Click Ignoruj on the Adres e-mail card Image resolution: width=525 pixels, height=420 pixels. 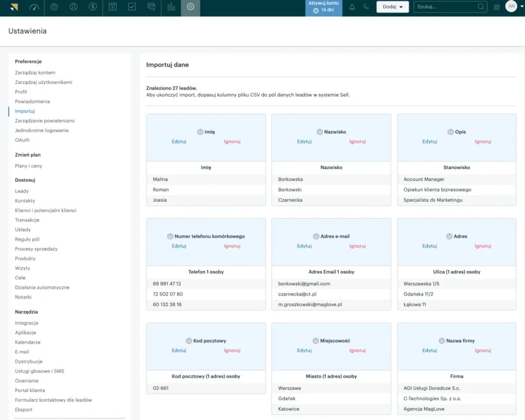(x=357, y=246)
